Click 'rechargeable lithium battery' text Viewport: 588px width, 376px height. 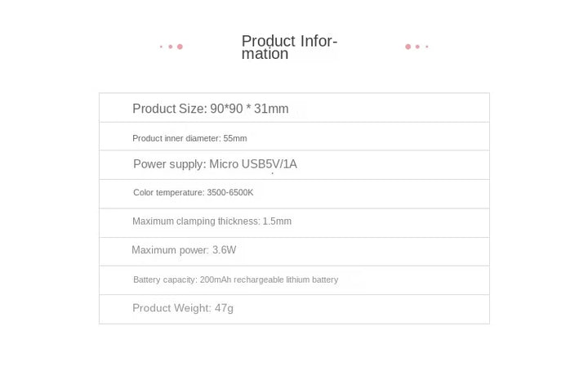(286, 280)
